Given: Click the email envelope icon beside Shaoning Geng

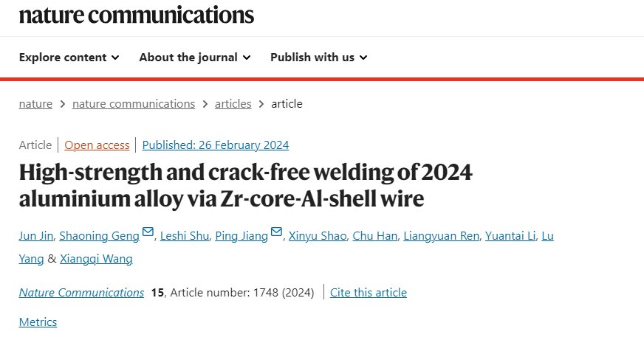Looking at the screenshot, I should (148, 232).
